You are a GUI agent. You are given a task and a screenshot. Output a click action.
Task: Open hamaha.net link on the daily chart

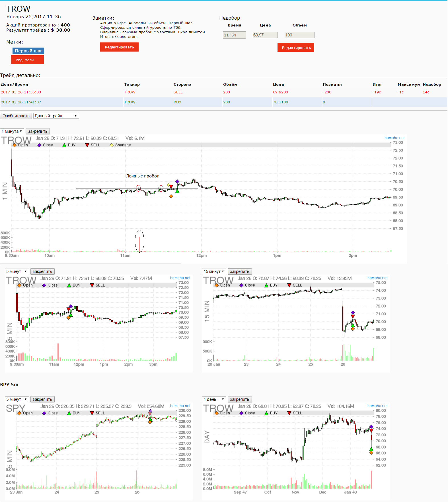[377, 406]
